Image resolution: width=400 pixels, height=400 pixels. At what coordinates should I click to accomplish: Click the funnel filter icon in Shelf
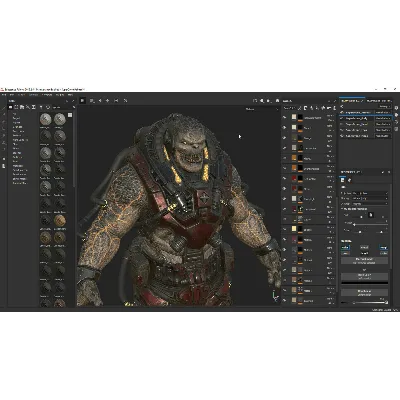click(41, 107)
